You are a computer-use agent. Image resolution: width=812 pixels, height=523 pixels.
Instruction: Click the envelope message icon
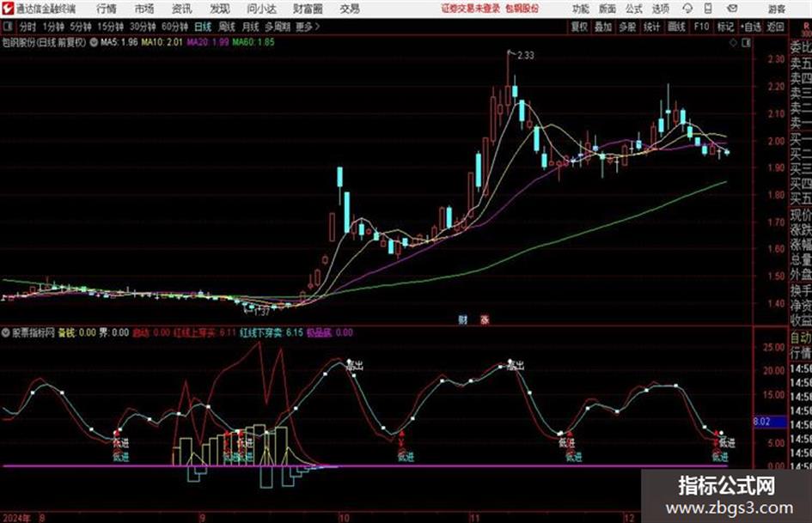[732, 9]
